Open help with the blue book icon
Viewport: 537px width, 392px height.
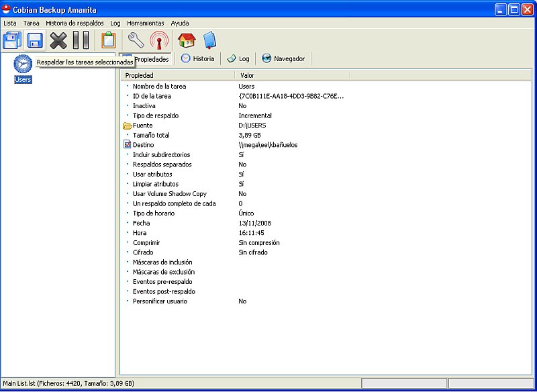(x=209, y=40)
